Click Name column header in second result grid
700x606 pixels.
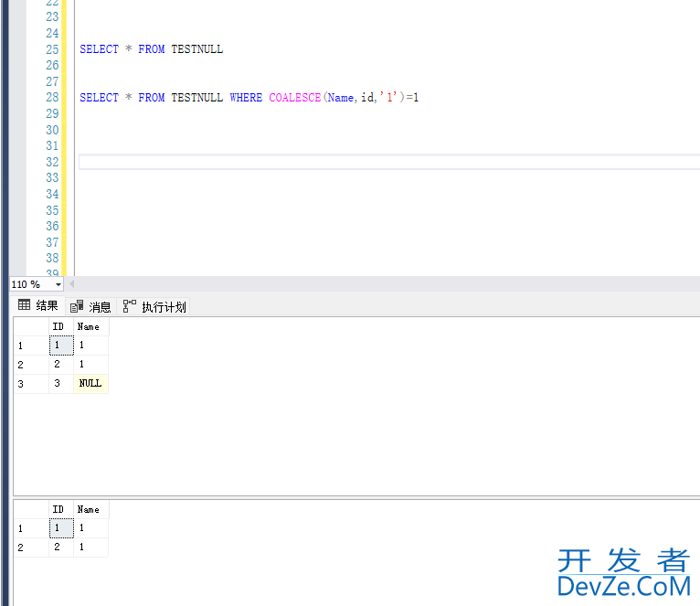(x=90, y=509)
